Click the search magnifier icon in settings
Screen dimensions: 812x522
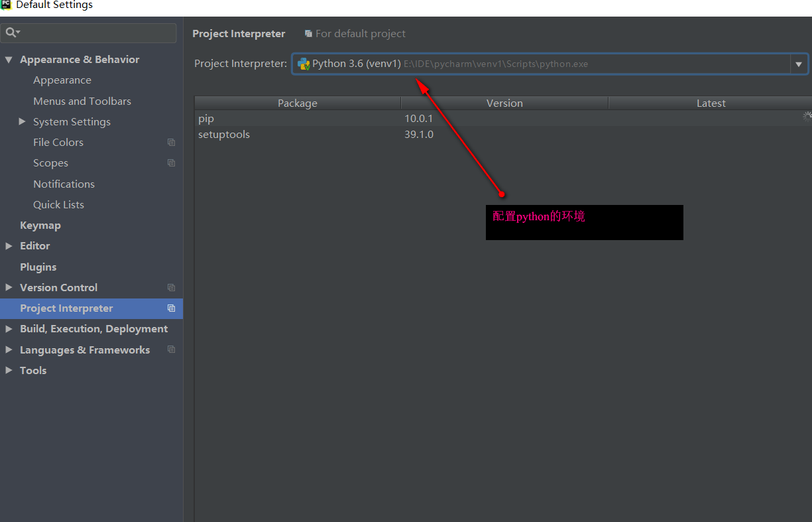(x=11, y=33)
